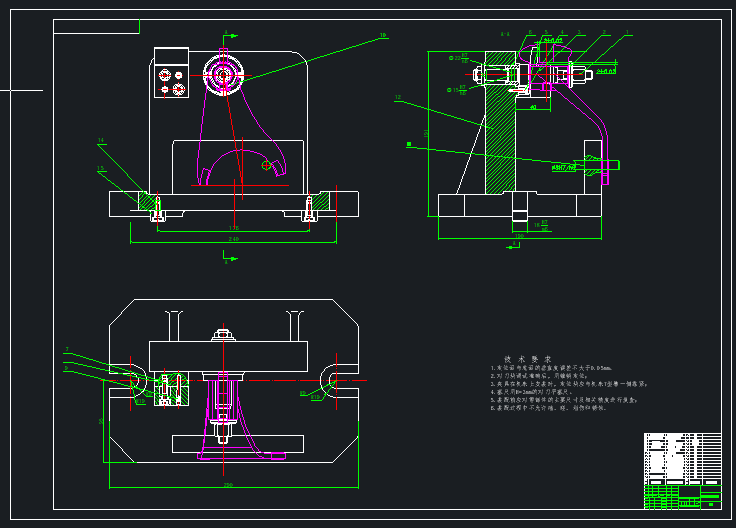Select the 175 dimension text
The width and height of the screenshot is (736, 528).
click(234, 228)
